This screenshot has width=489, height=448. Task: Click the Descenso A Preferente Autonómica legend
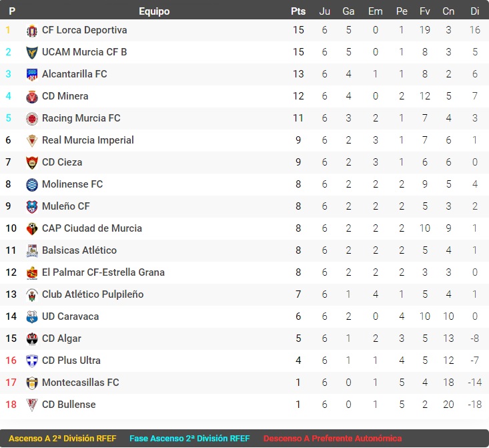coord(332,439)
